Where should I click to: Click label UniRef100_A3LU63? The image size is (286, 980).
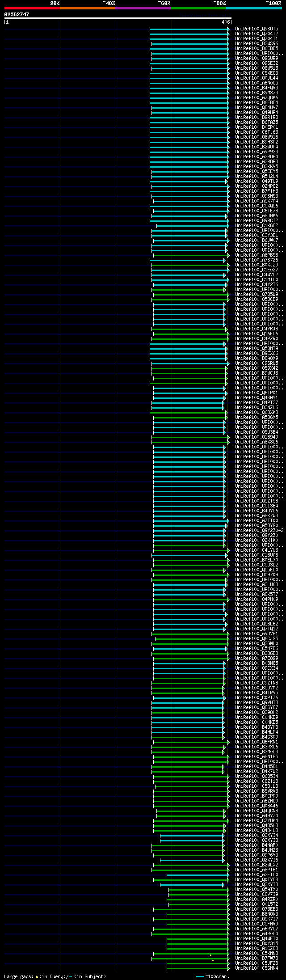257,585
